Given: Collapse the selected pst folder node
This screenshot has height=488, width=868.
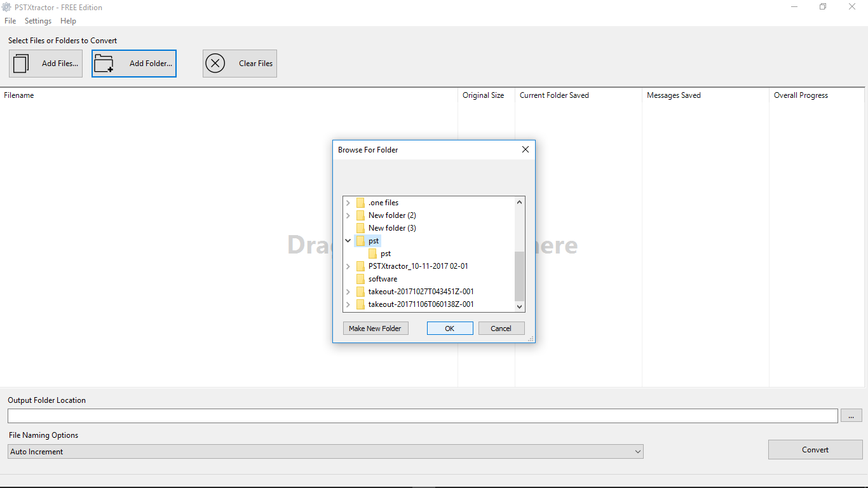Looking at the screenshot, I should 348,241.
